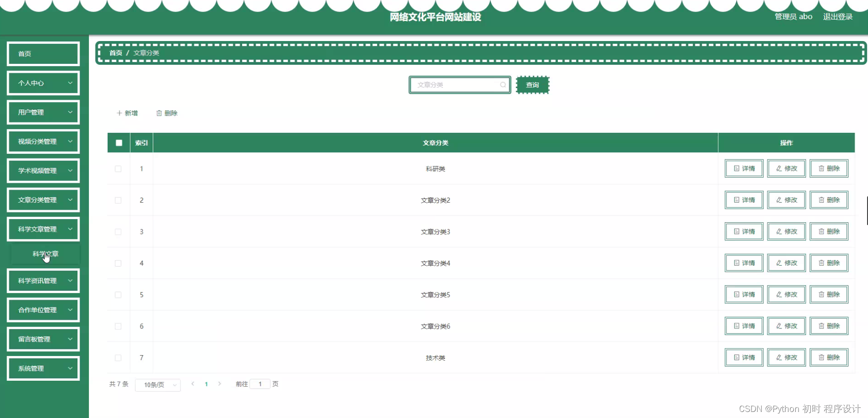Collapse the 科学文章管理 sidebar chevron
The height and width of the screenshot is (418, 868).
click(70, 229)
